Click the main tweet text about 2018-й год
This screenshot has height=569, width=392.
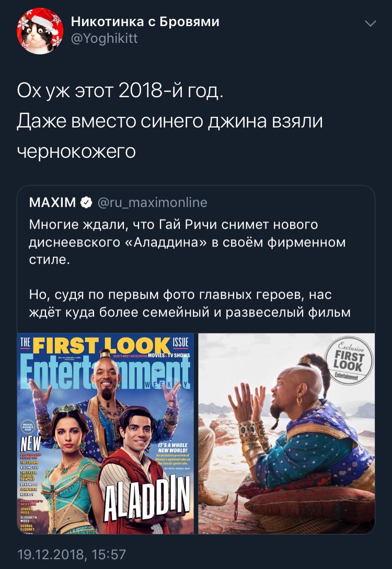click(170, 121)
